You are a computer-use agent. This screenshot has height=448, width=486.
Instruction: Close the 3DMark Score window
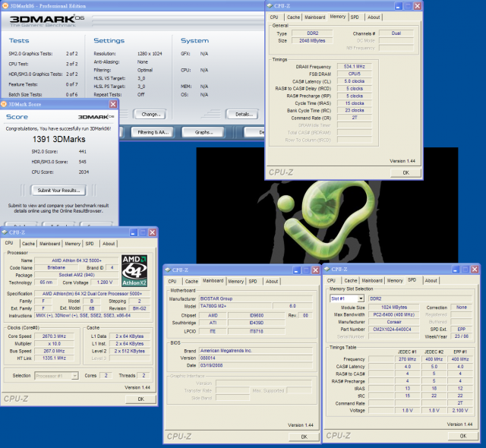113,104
